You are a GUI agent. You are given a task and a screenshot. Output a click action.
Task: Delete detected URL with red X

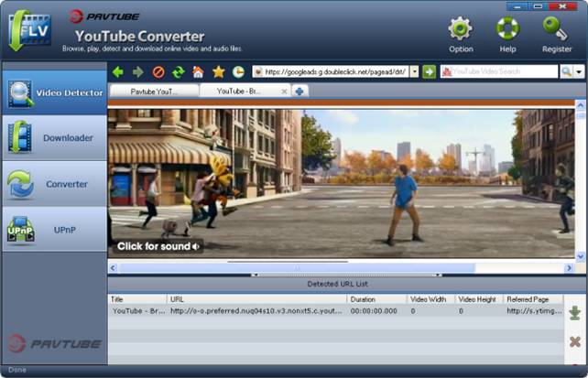pos(575,341)
